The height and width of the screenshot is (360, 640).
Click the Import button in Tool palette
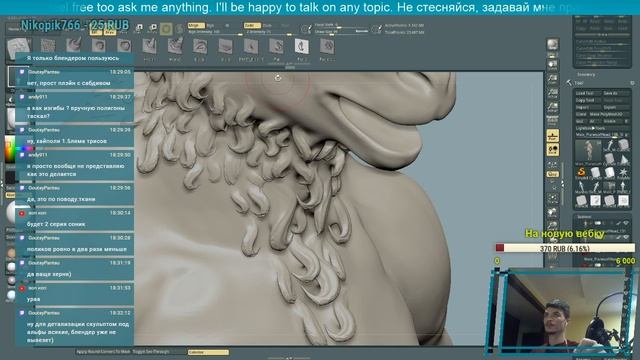point(587,107)
